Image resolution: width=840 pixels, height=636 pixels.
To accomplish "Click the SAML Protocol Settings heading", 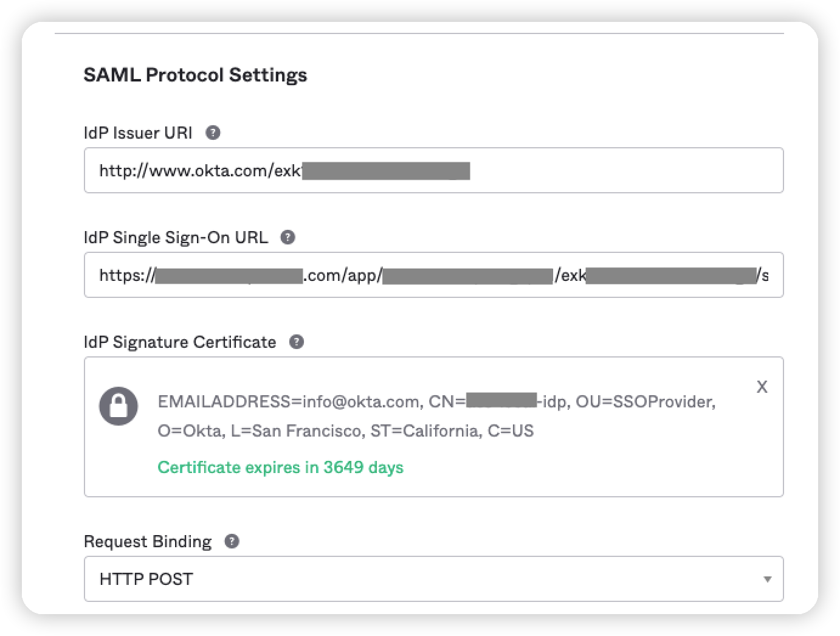I will click(x=195, y=75).
